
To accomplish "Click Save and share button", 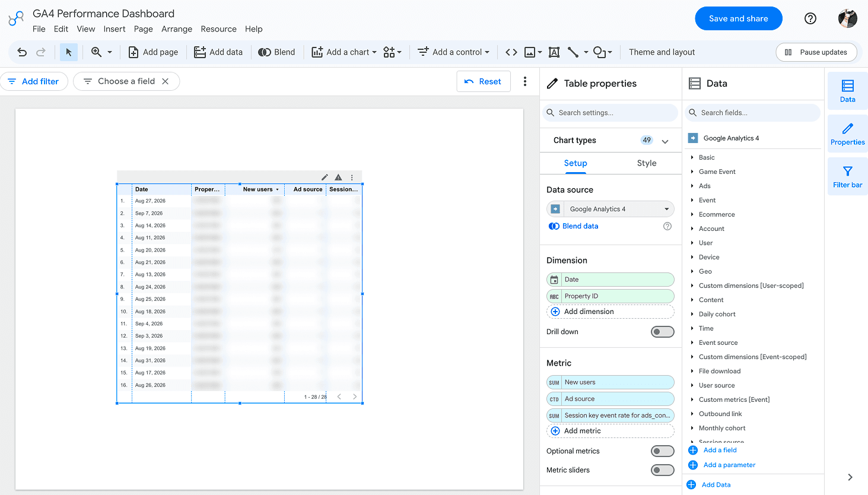I will coord(739,18).
